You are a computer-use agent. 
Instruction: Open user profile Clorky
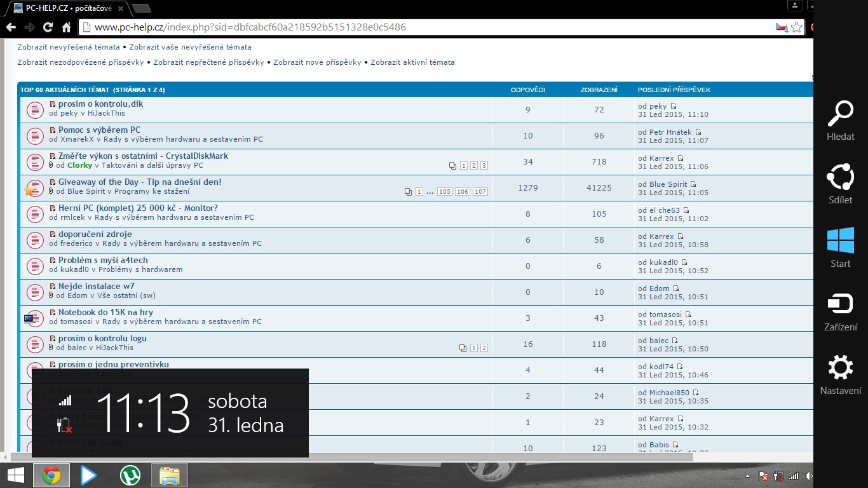(x=79, y=165)
